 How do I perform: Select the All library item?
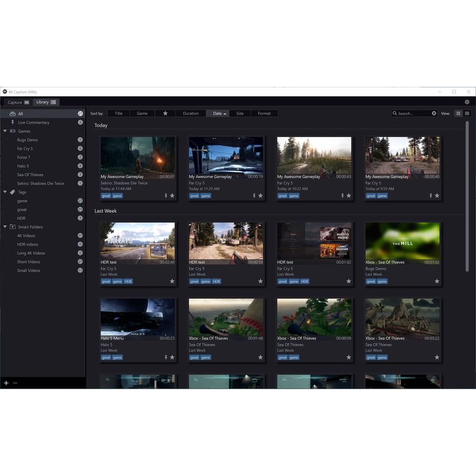point(43,114)
